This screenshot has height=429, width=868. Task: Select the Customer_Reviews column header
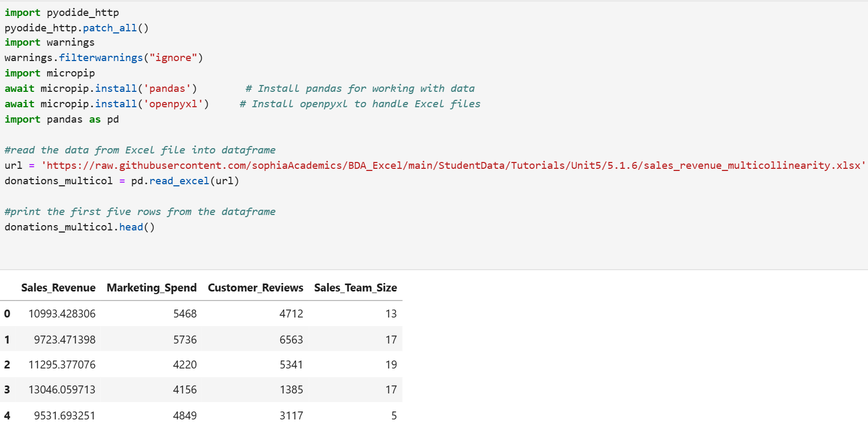tap(255, 288)
